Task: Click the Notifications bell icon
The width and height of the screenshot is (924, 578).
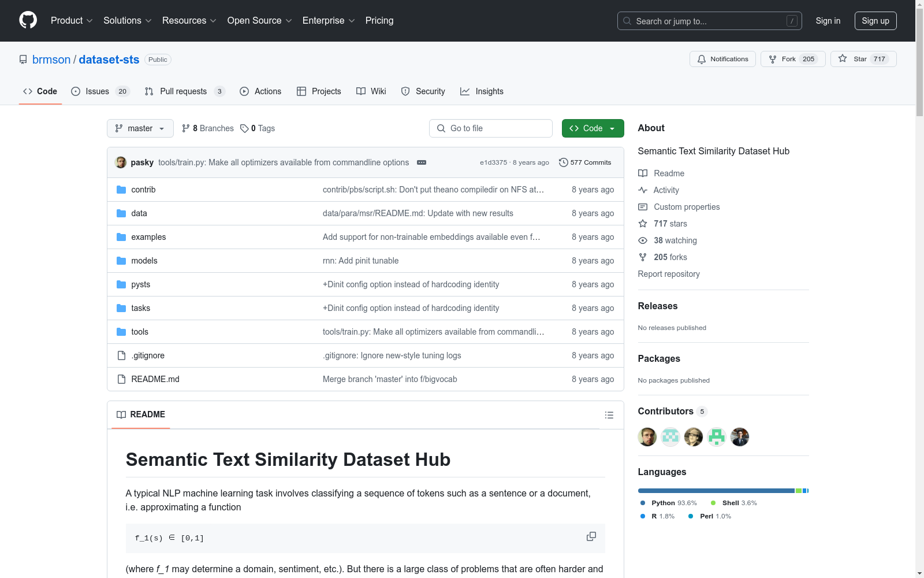Action: 702,59
